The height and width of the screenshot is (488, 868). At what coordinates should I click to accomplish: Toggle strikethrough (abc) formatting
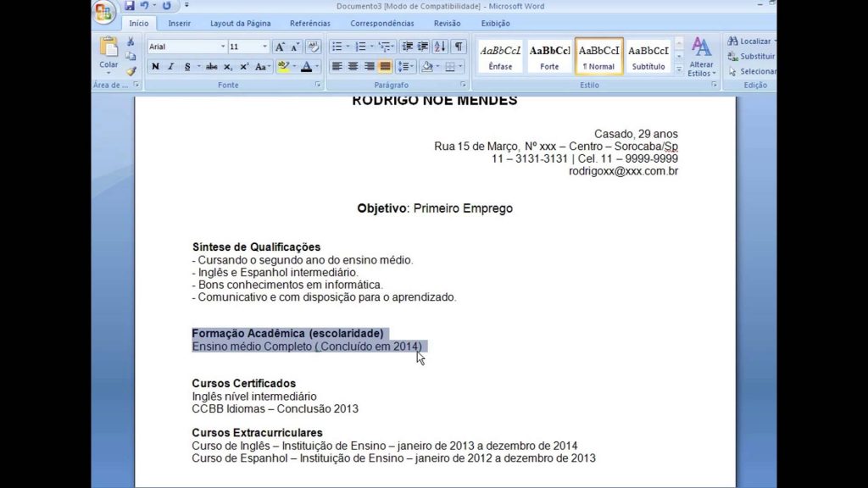coord(211,66)
